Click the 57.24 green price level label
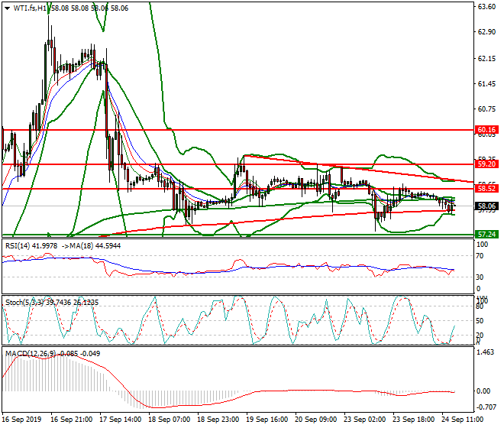The width and height of the screenshot is (504, 428). click(486, 235)
